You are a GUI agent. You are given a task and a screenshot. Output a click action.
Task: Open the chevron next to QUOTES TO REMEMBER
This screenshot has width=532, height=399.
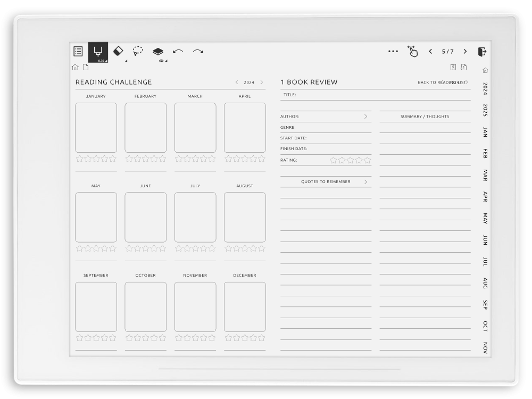coord(365,182)
